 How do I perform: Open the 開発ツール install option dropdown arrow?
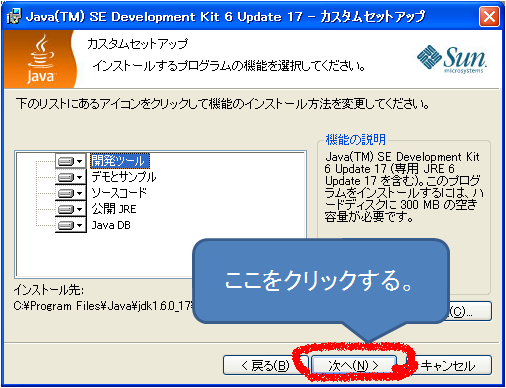[x=80, y=162]
